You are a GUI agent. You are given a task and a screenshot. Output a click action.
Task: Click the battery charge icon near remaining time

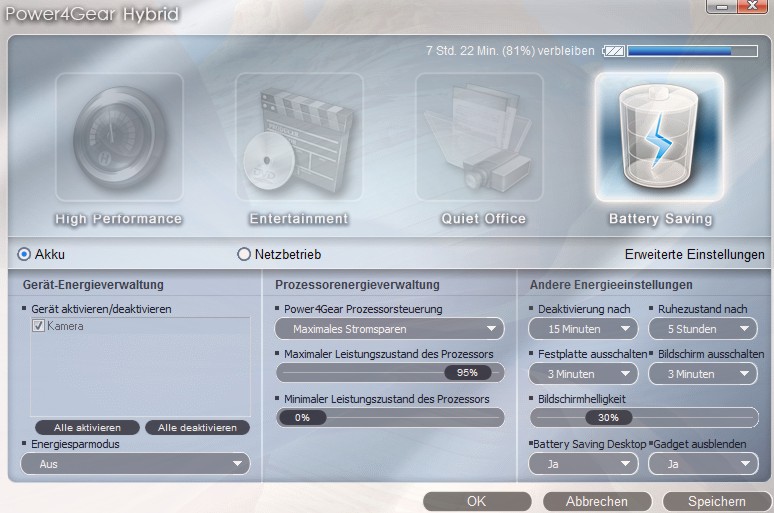tap(614, 51)
